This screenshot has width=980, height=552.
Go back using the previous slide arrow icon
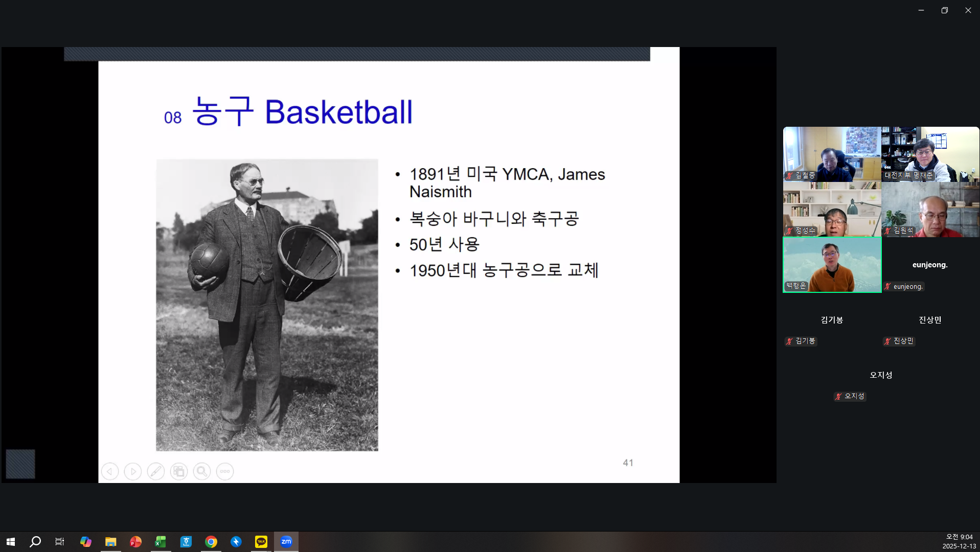[x=110, y=471]
